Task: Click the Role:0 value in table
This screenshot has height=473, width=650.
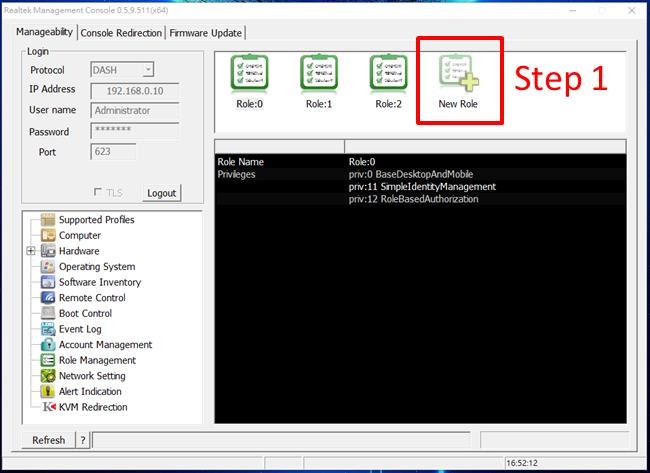Action: (x=362, y=162)
